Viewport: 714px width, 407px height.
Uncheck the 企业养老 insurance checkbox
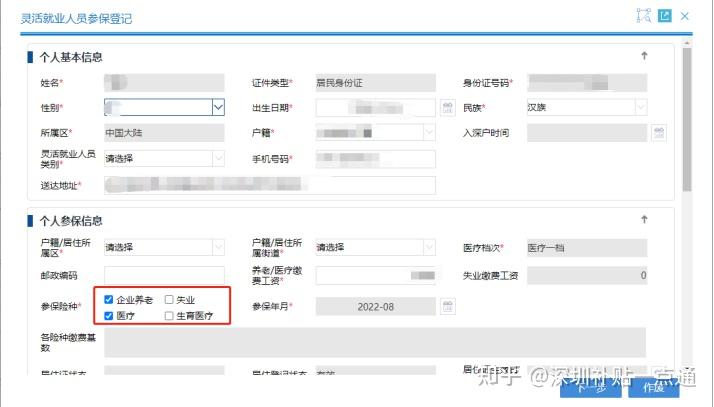[x=108, y=299]
